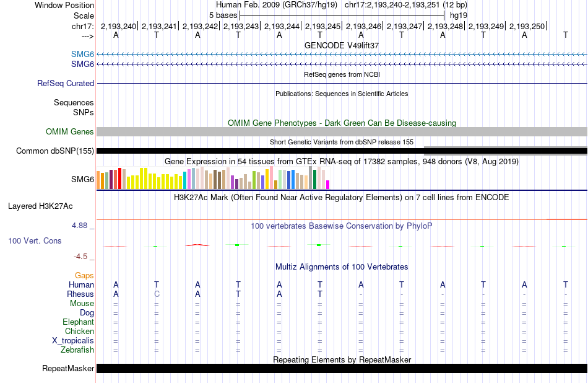Click the Common dbSNP(155) track label
588x383 pixels.
click(x=54, y=151)
